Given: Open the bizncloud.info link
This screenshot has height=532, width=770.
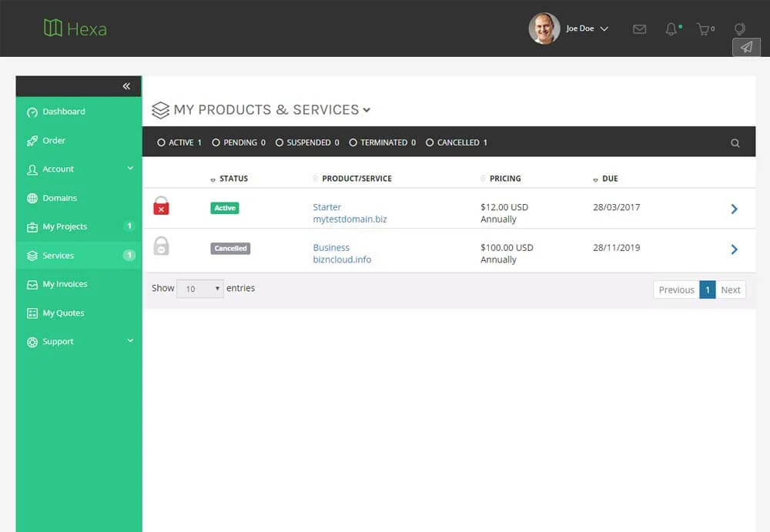Looking at the screenshot, I should 342,259.
